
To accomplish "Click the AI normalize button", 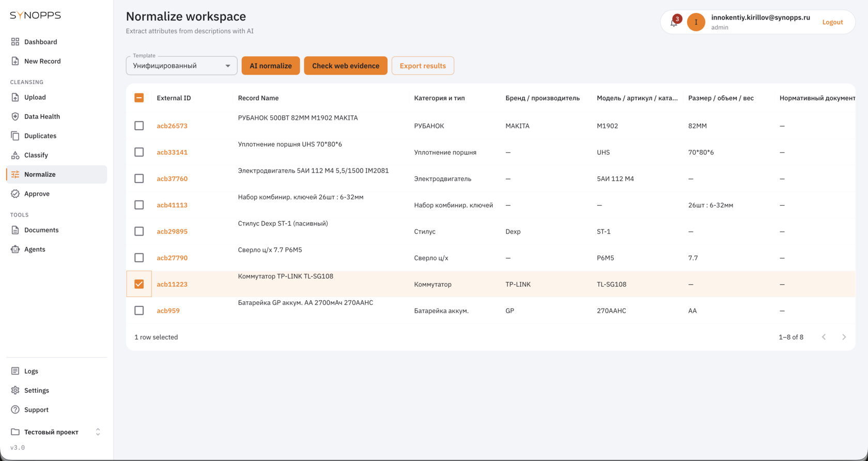I will point(271,66).
